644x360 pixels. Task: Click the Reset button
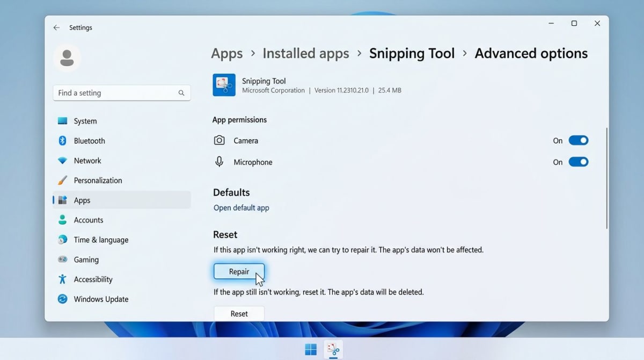coord(239,314)
